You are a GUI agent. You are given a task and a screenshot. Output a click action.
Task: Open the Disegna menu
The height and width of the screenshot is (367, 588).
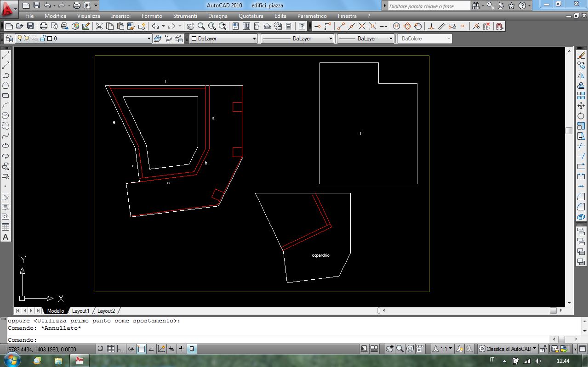coord(217,16)
